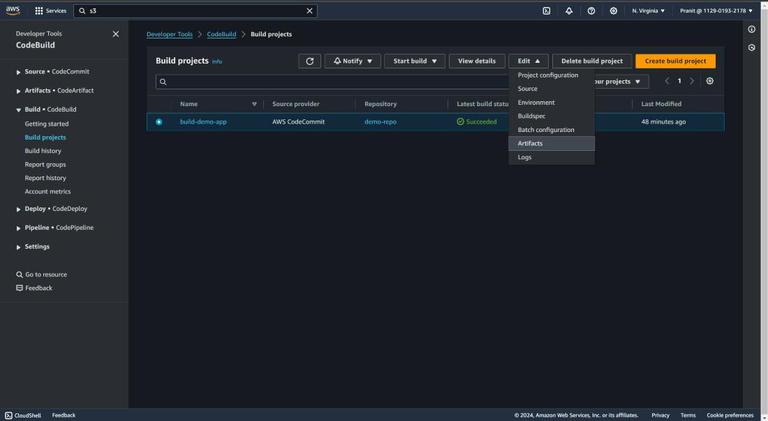Screen dimensions: 768x421
Task: Expand the Deploy CodeDeploy section
Action: click(18, 209)
